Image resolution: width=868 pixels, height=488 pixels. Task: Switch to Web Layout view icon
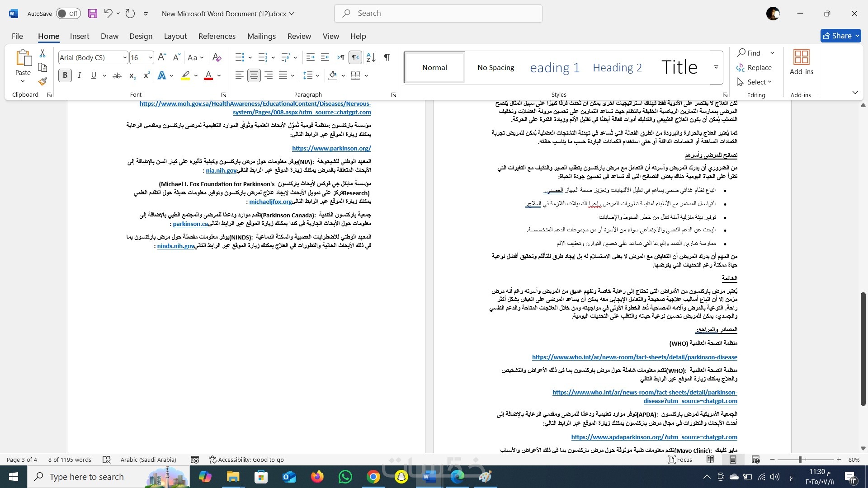(755, 460)
